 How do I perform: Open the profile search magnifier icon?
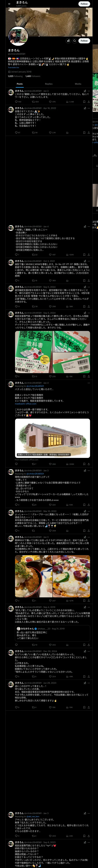(x=75, y=41)
